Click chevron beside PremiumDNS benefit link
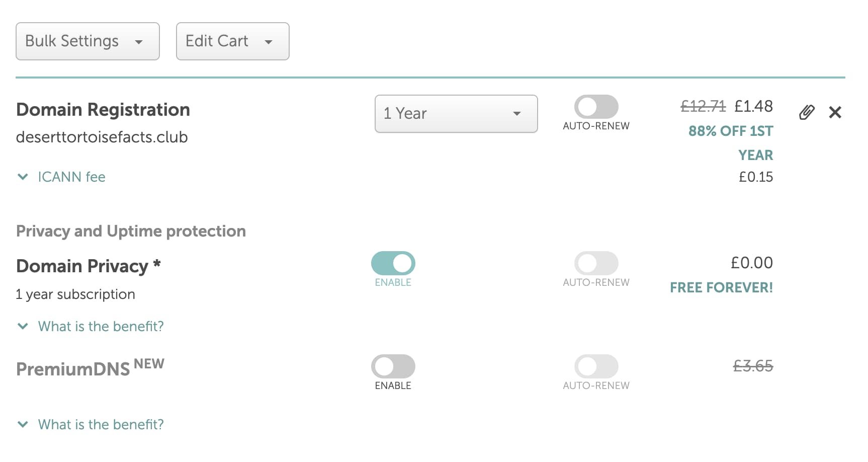Viewport: 868px width, 462px height. 23,424
